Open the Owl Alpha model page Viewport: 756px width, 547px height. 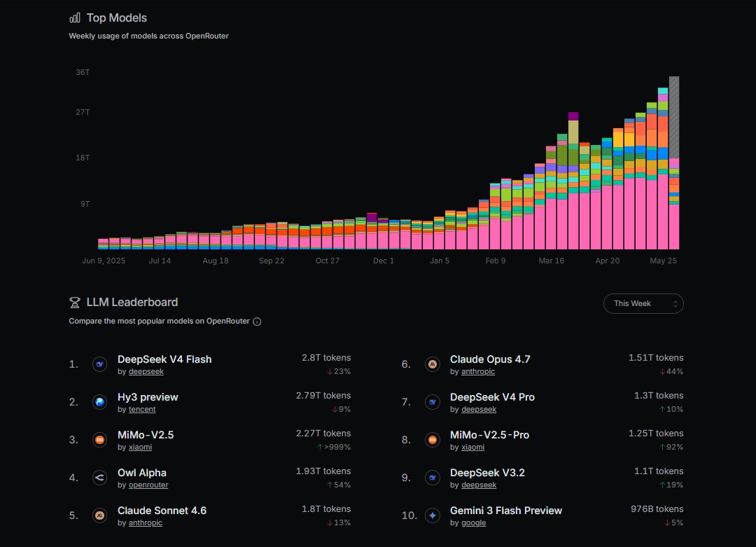click(x=141, y=473)
